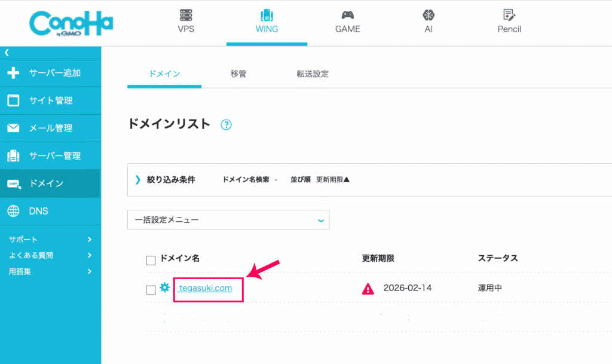Open the AI service section
Screen dimensions: 612x364
click(x=428, y=22)
